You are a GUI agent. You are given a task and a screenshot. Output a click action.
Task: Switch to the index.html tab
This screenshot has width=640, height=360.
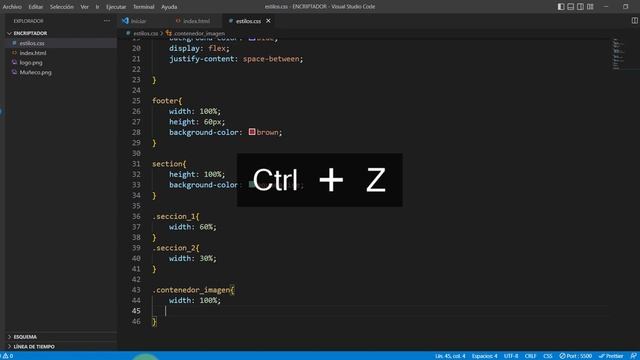click(x=196, y=21)
